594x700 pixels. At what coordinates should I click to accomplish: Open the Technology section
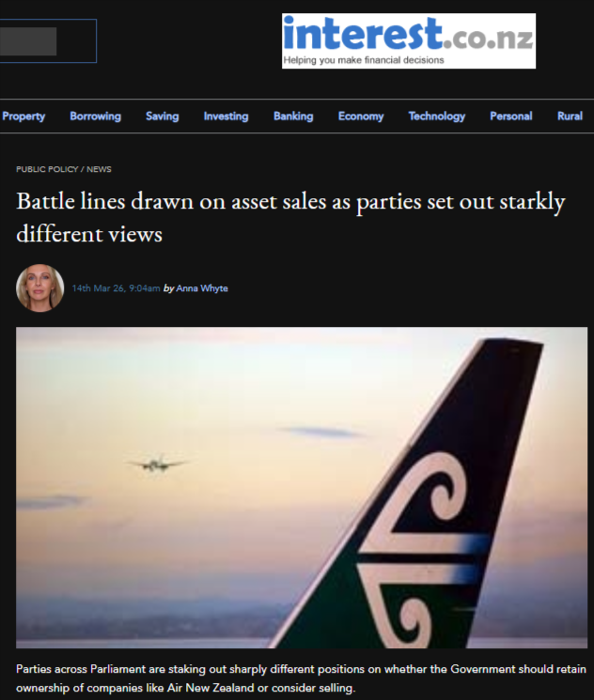click(437, 117)
